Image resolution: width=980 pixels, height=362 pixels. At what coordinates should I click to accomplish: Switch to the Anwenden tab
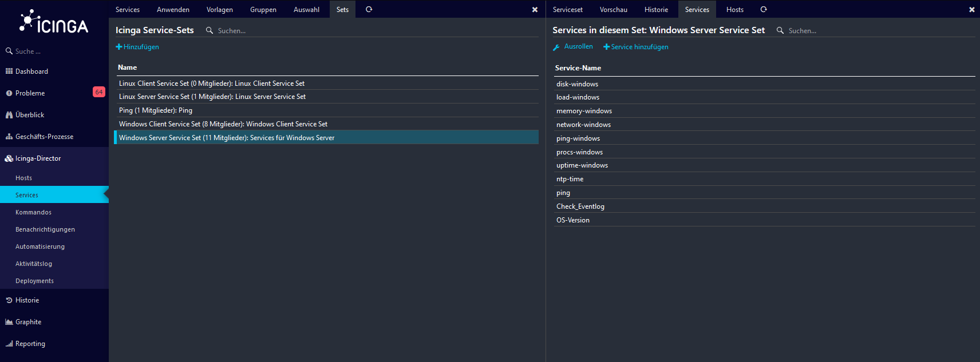pyautogui.click(x=173, y=9)
